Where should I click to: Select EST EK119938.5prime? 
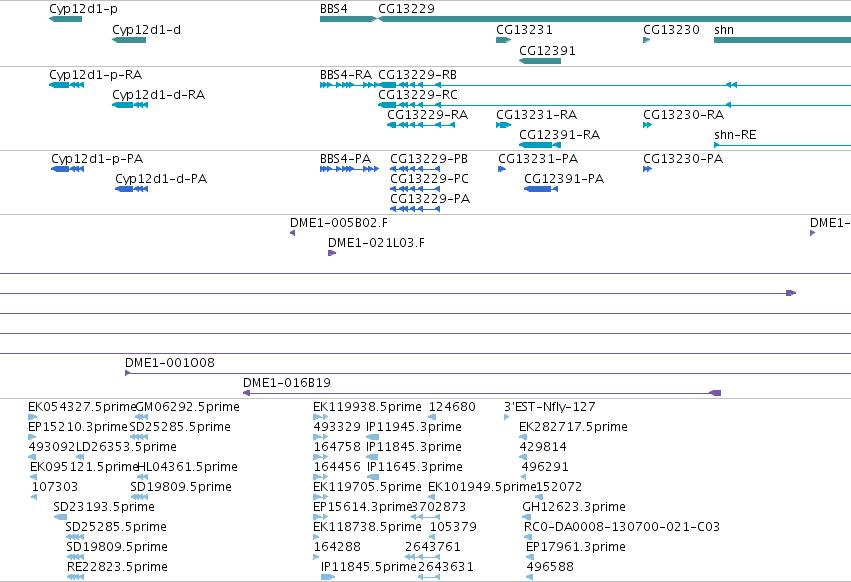coord(320,417)
